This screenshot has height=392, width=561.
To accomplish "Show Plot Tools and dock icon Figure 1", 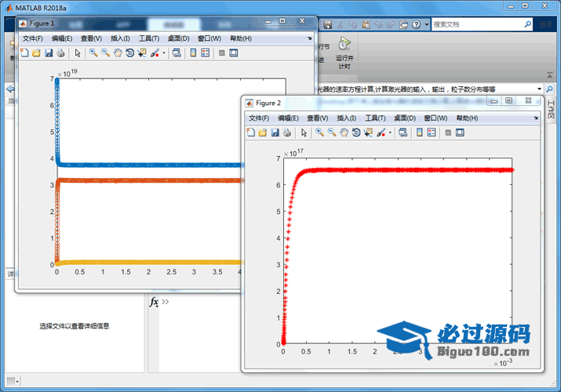I will point(234,53).
